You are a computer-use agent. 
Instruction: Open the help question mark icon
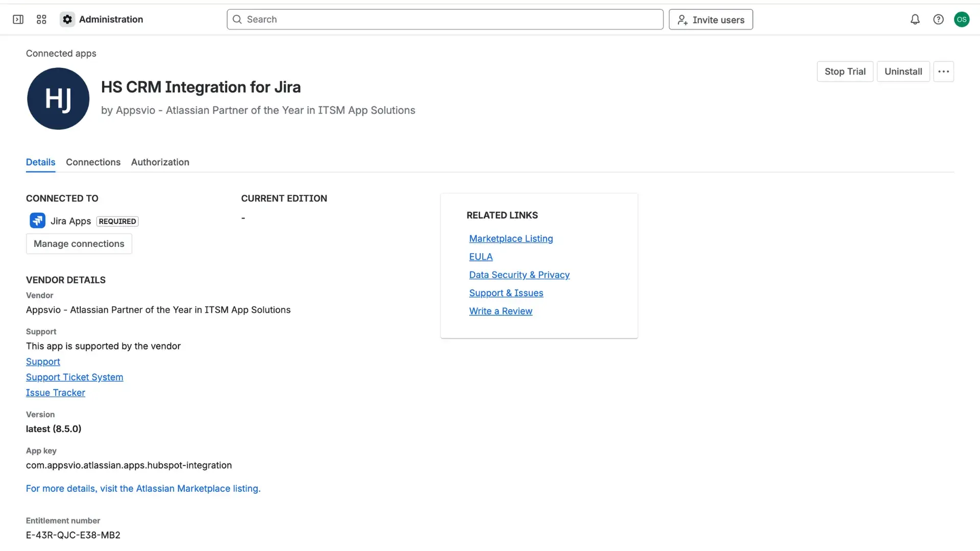[939, 19]
